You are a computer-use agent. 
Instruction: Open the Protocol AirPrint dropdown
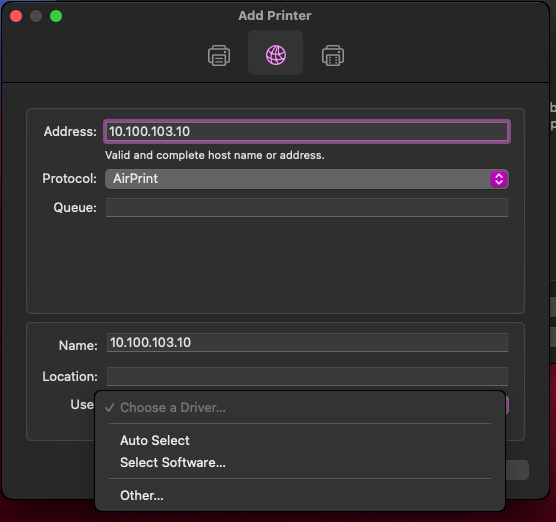(307, 179)
